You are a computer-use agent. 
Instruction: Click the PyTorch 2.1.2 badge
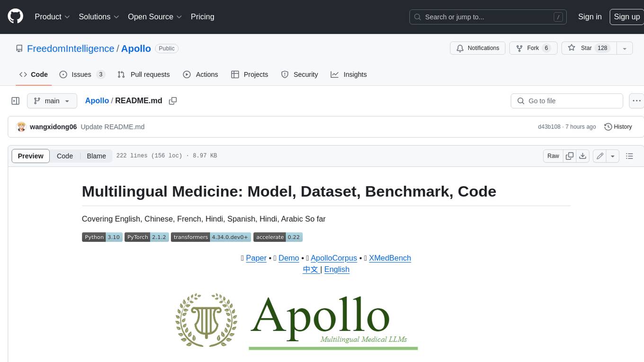146,237
